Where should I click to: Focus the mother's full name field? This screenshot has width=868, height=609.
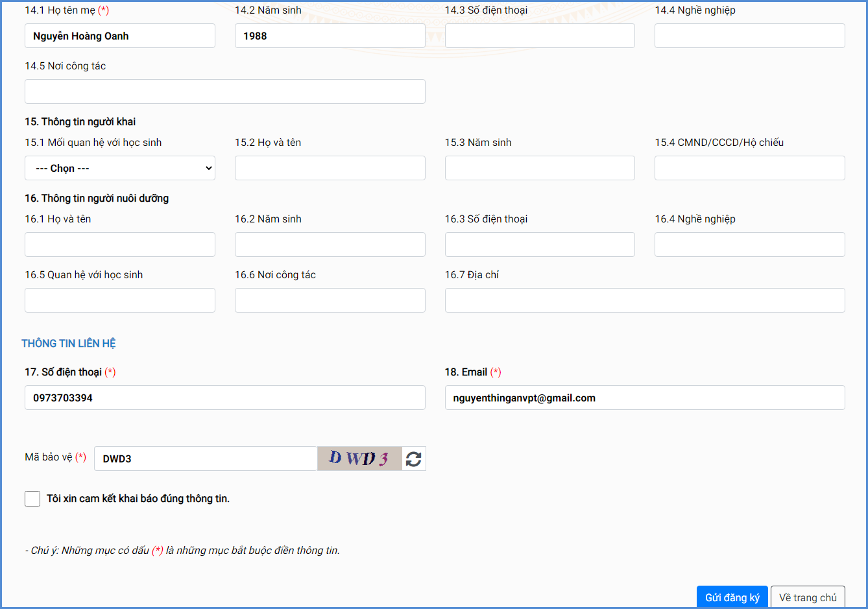(120, 36)
